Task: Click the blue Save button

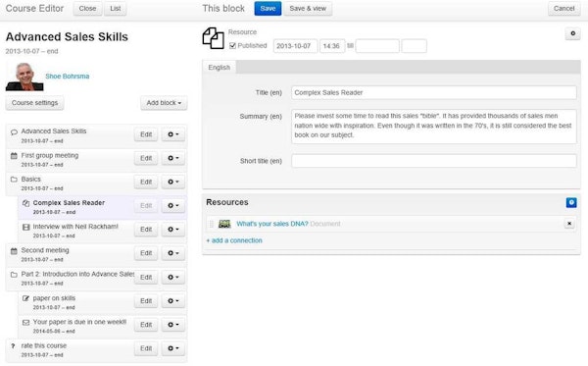Action: [268, 8]
